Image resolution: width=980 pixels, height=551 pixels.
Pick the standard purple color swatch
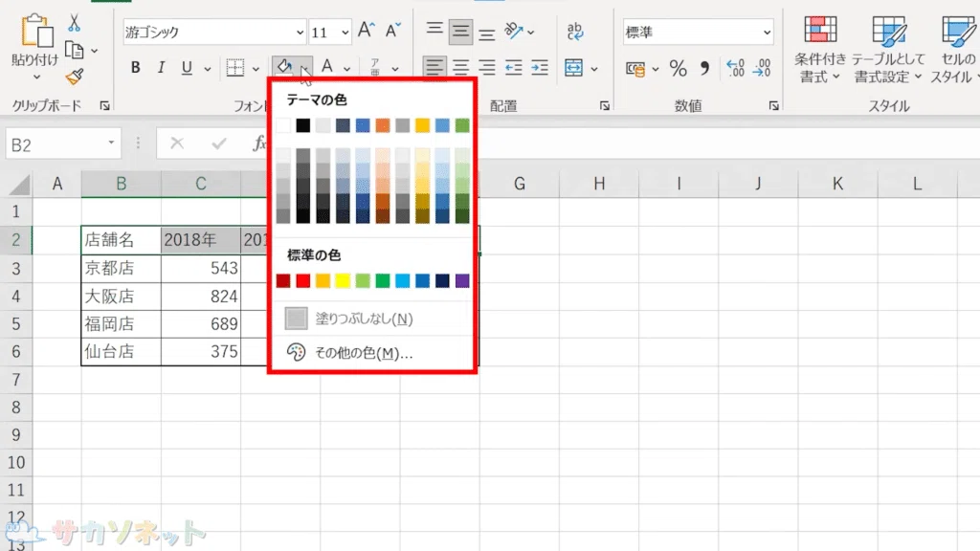(462, 280)
